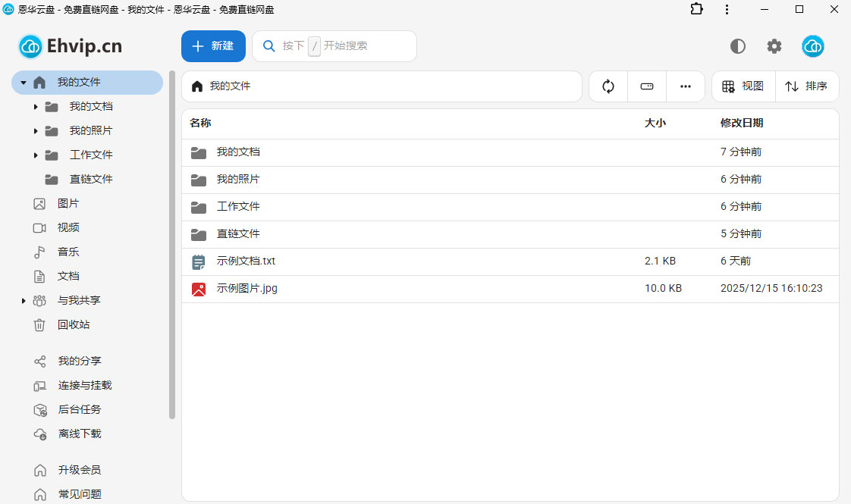Click the refresh icon in the toolbar
Viewport: 851px width, 504px height.
point(608,86)
